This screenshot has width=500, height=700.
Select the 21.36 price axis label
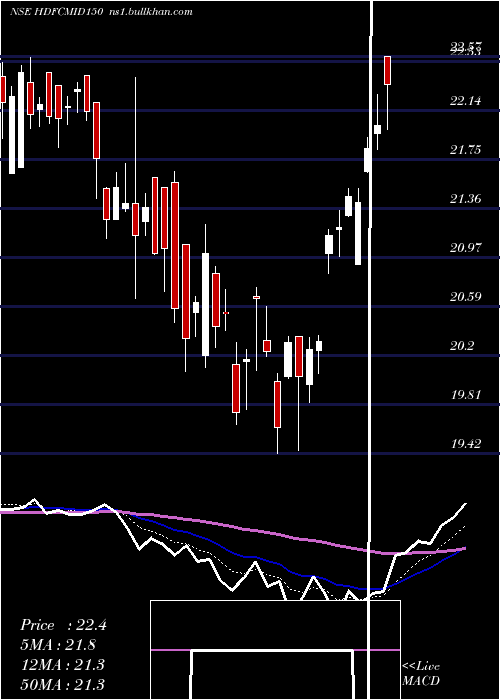[x=466, y=199]
